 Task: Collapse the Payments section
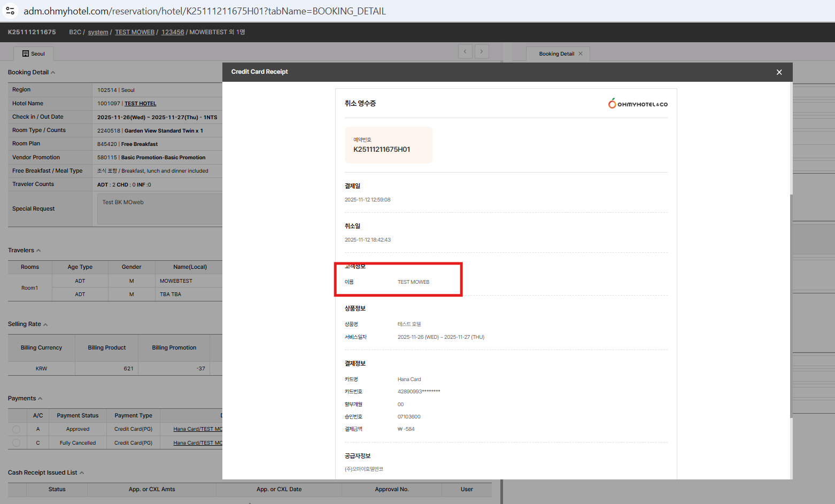(40, 399)
